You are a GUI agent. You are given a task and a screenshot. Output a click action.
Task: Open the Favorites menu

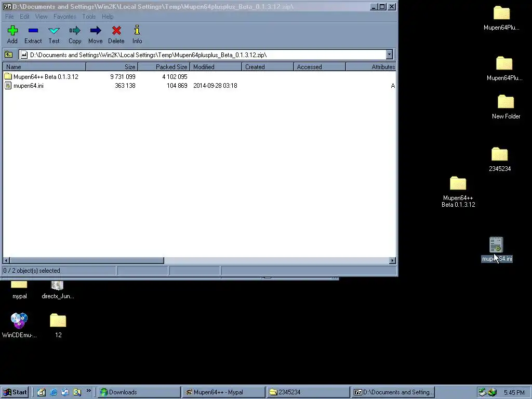tap(65, 16)
